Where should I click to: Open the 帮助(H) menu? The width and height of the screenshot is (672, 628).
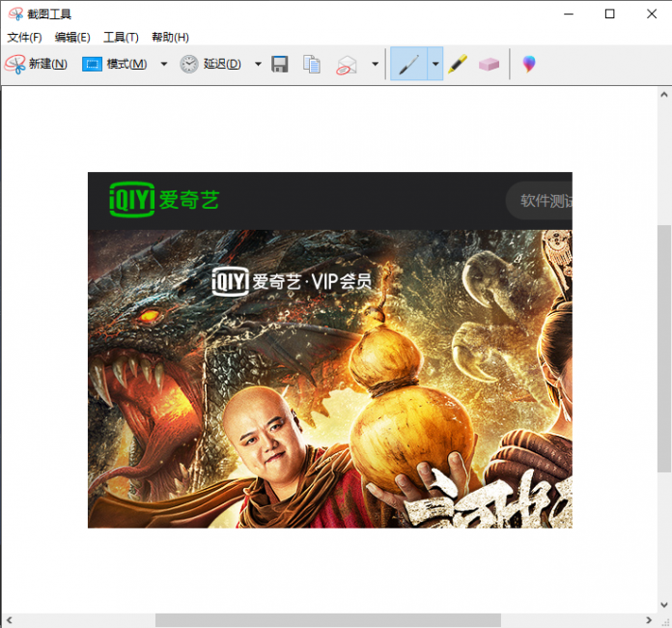(x=170, y=38)
